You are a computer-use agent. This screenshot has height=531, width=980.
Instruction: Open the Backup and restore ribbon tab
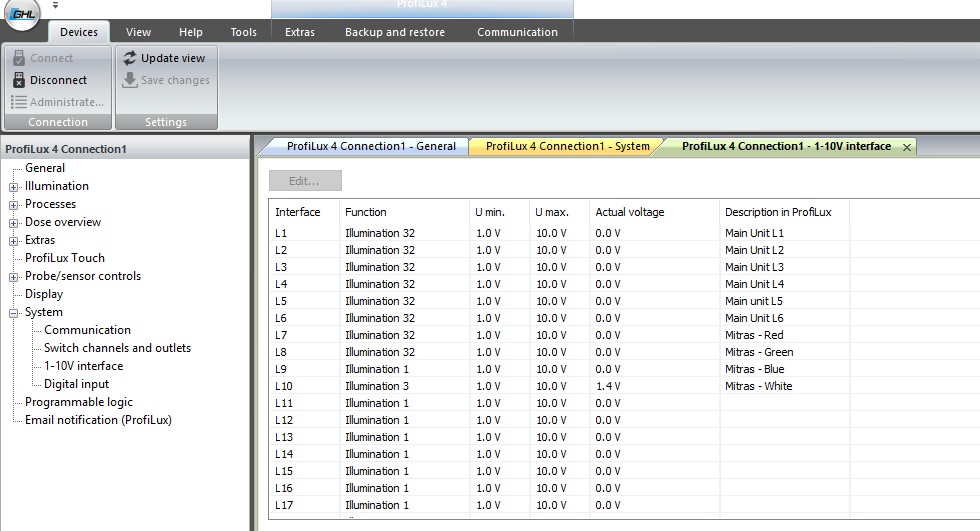click(395, 32)
